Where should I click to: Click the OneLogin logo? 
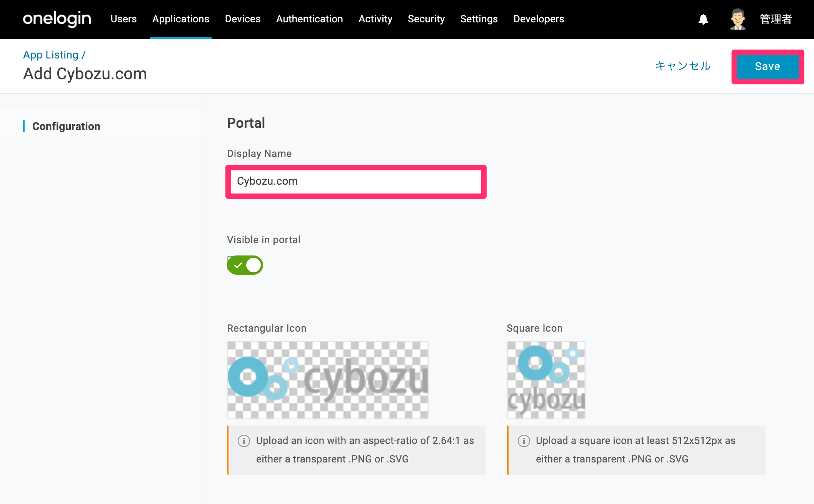pyautogui.click(x=57, y=18)
